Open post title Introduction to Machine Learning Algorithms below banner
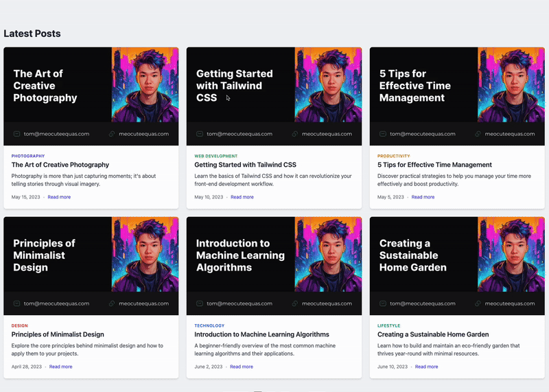The width and height of the screenshot is (549, 392). click(x=262, y=334)
